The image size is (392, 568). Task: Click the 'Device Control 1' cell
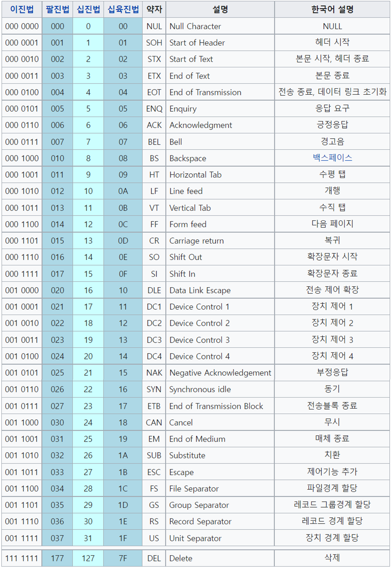[x=220, y=306]
